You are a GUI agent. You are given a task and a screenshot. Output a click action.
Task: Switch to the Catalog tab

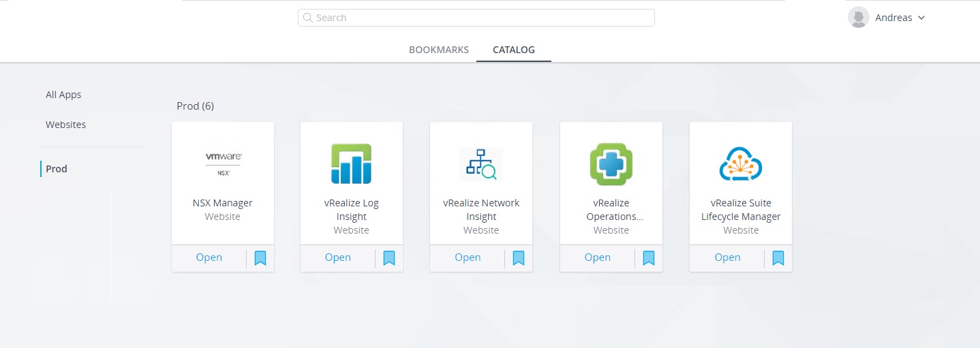(514, 50)
